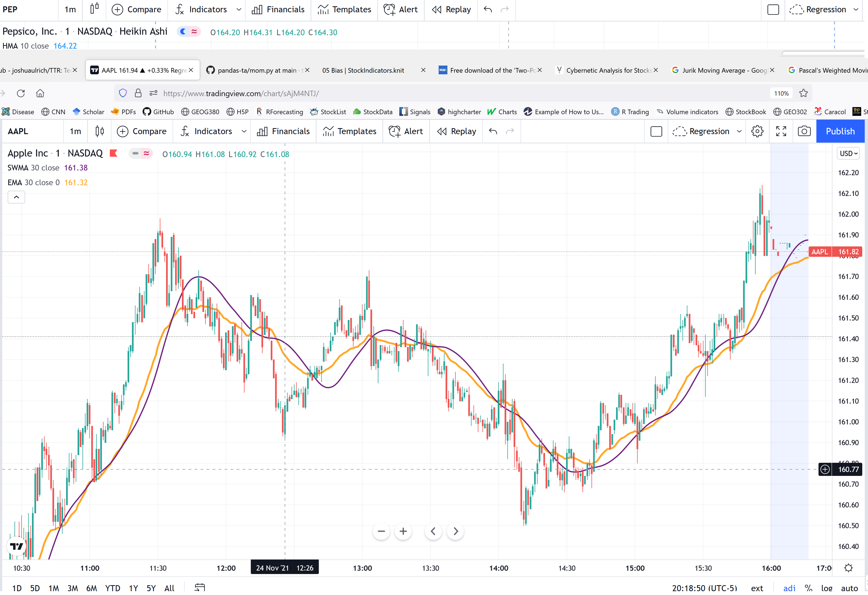This screenshot has width=868, height=595.
Task: Open the Volume indicators bookmark
Action: coord(687,112)
